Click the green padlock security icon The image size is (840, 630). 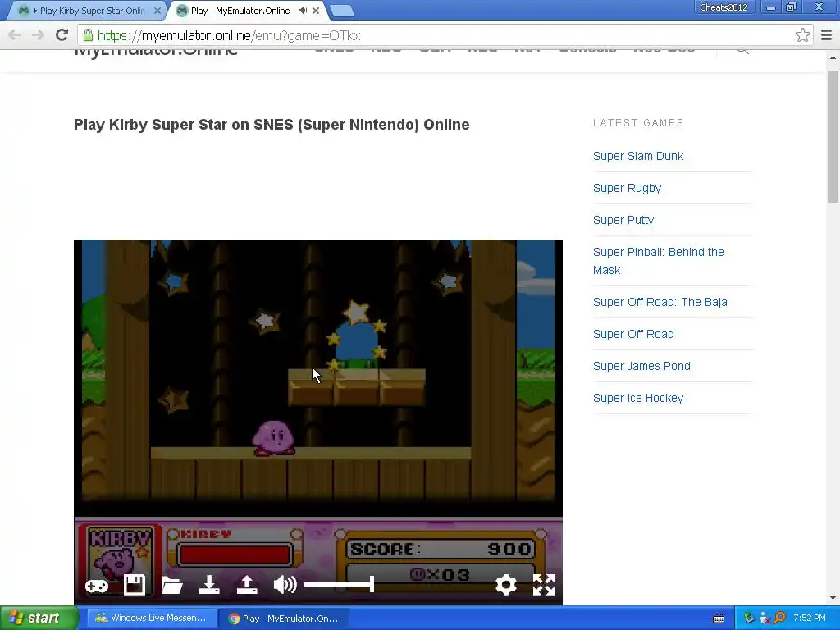click(x=88, y=35)
